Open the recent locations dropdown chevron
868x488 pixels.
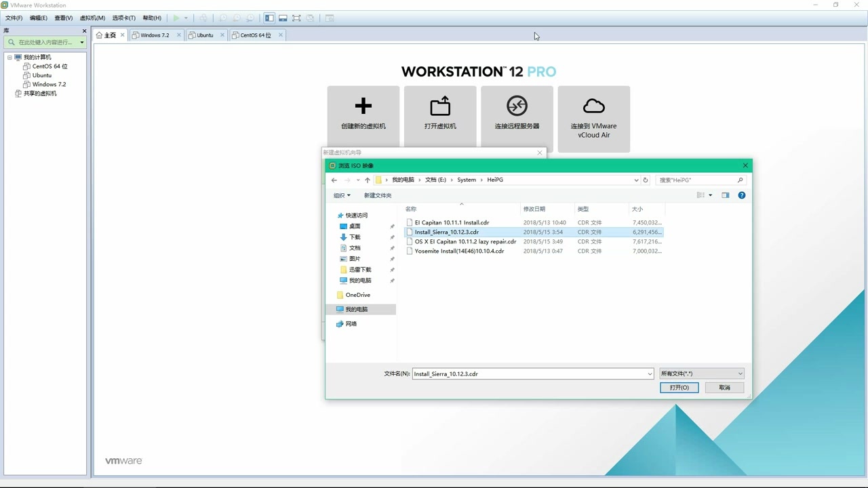tap(358, 180)
